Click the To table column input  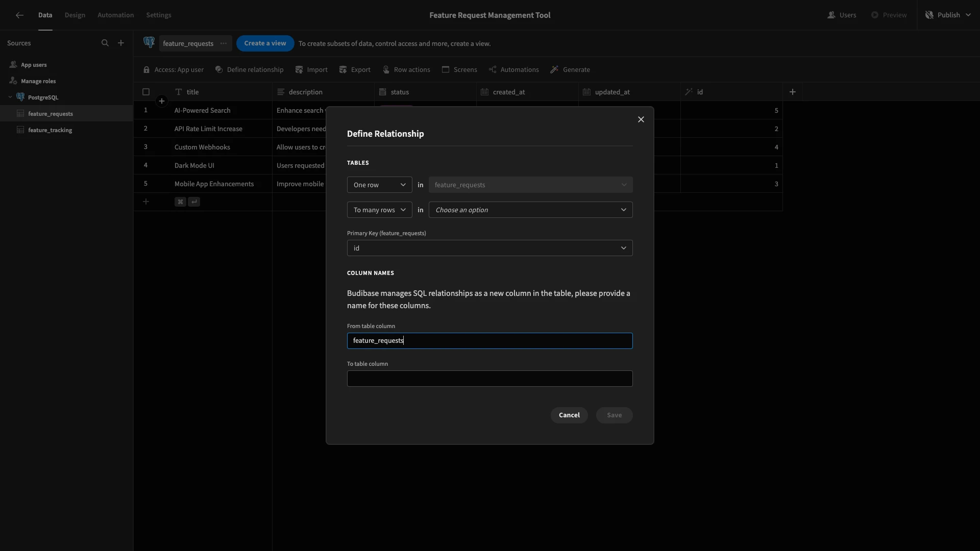pos(490,378)
